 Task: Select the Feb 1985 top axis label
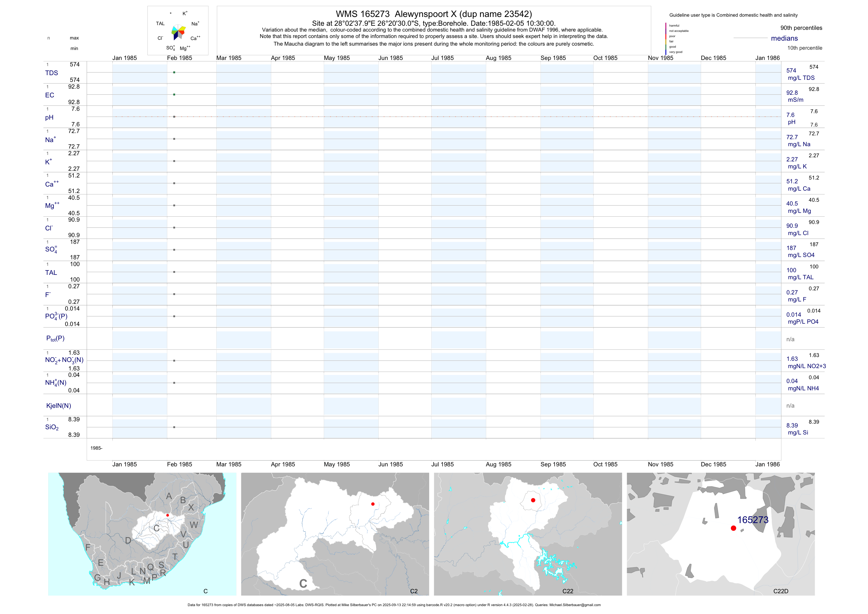[179, 58]
